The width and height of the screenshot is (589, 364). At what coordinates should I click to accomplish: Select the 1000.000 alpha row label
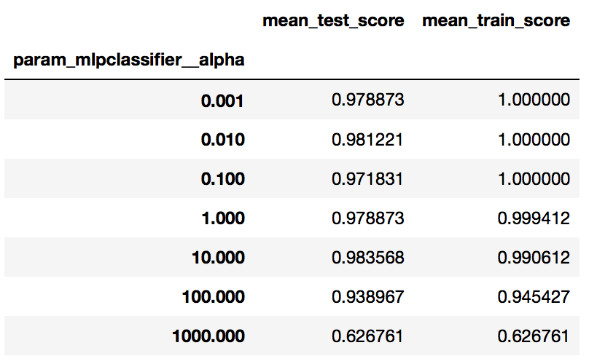208,336
